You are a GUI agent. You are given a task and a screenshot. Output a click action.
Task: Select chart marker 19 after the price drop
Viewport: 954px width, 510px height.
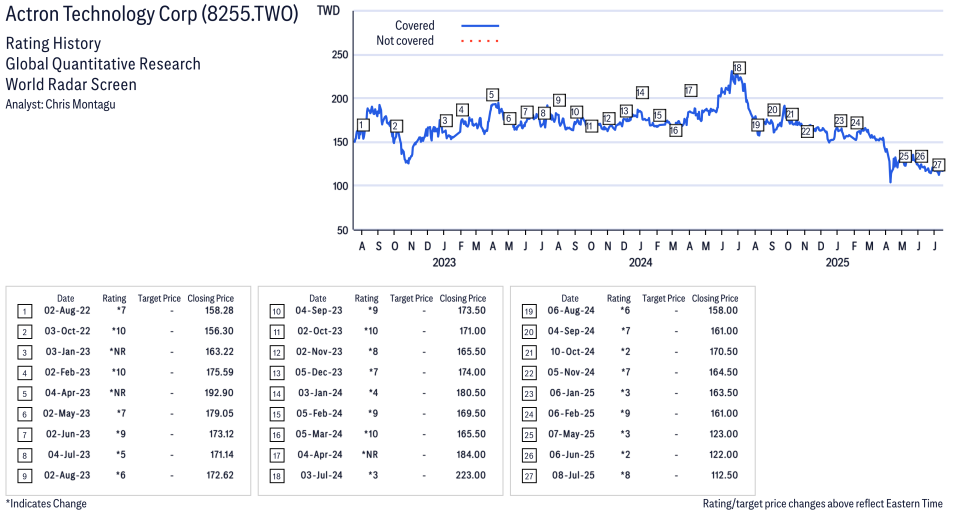coord(756,125)
